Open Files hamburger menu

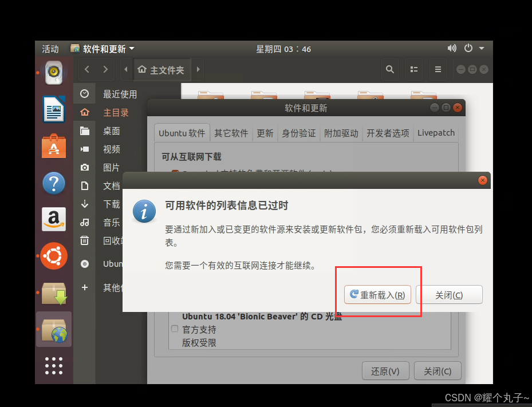coord(438,69)
